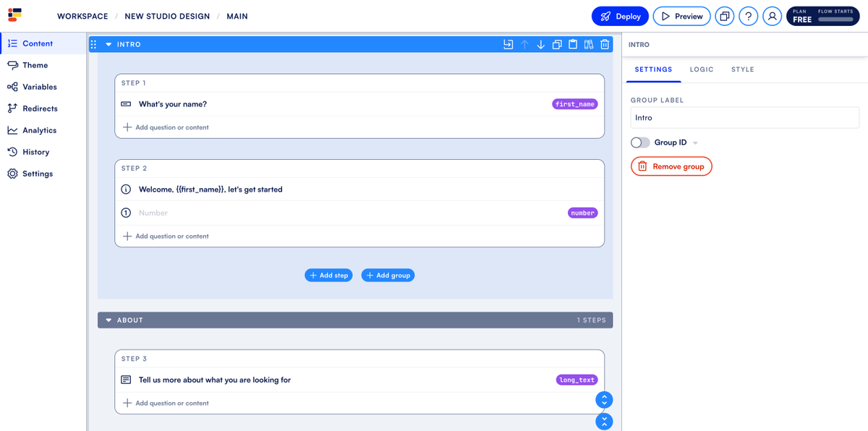Screen dimensions: 868x431
Task: Click the Settings gear icon in sidebar
Action: pos(12,174)
